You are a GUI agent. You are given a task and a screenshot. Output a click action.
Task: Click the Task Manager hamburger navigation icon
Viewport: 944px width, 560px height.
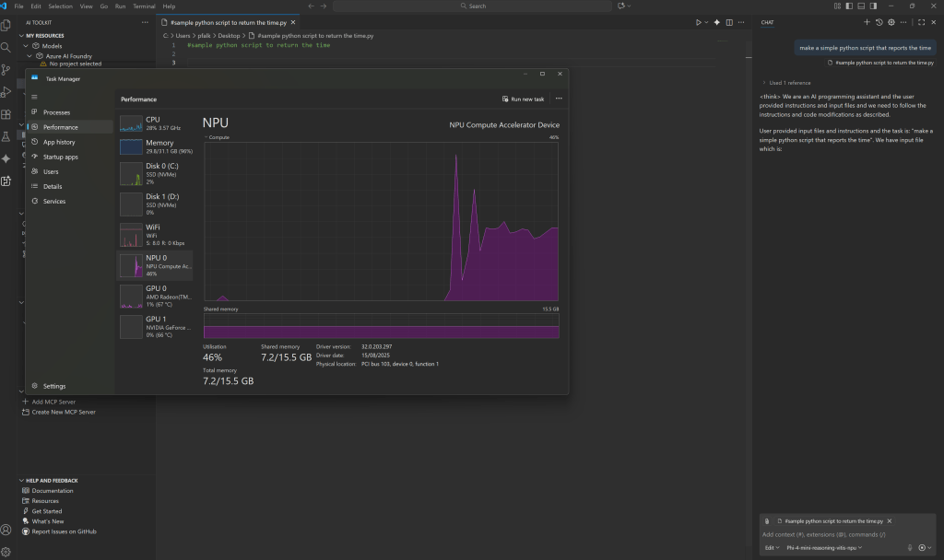click(34, 96)
